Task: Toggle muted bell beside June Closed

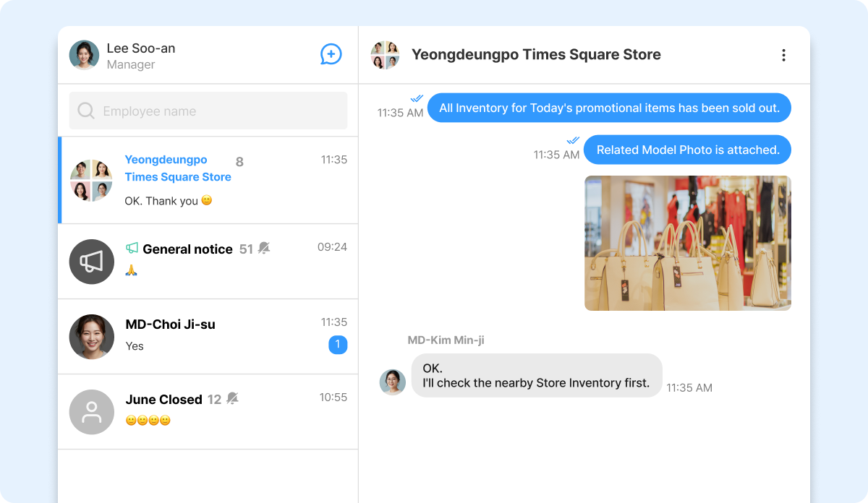Action: point(232,399)
